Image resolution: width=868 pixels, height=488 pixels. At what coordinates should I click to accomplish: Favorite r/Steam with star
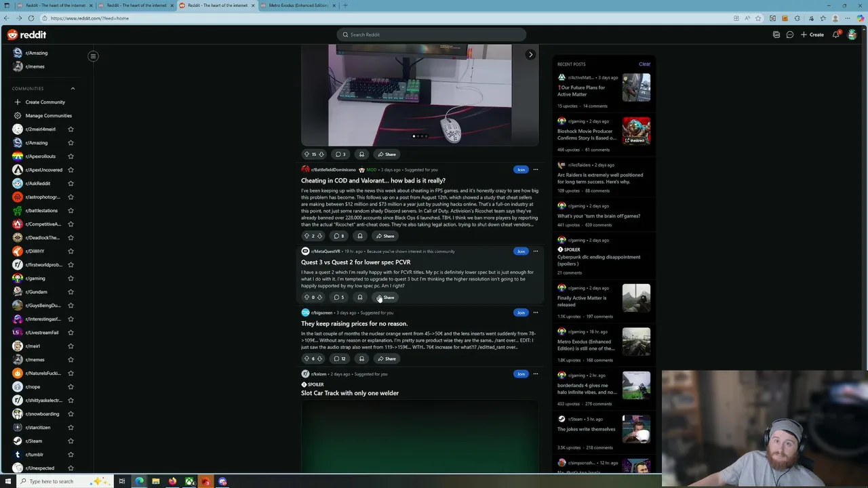[x=71, y=441]
